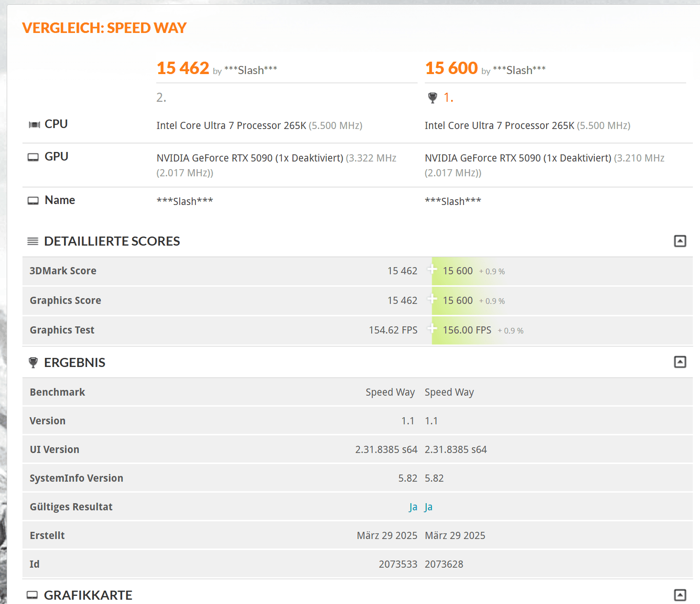Screen dimensions: 700x604
Task: Click the 154.62 FPS value
Action: (393, 330)
